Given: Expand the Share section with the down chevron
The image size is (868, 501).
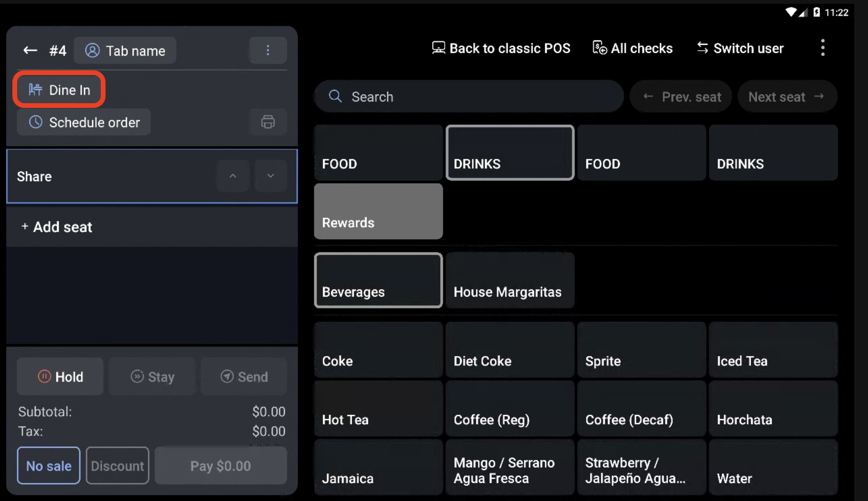Looking at the screenshot, I should pyautogui.click(x=270, y=175).
